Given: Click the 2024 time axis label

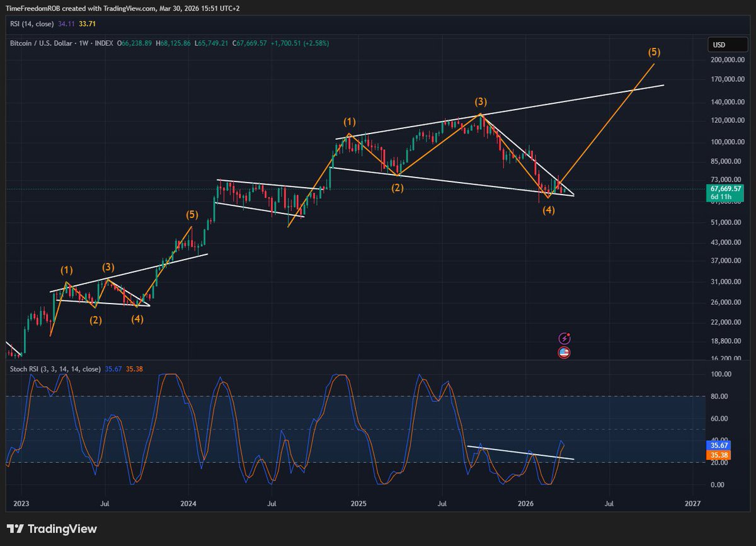Looking at the screenshot, I should [x=188, y=504].
